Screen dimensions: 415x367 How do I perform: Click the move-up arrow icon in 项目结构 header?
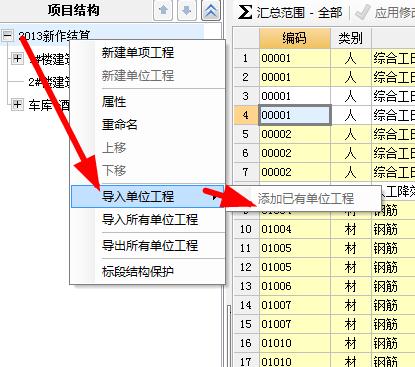[163, 10]
